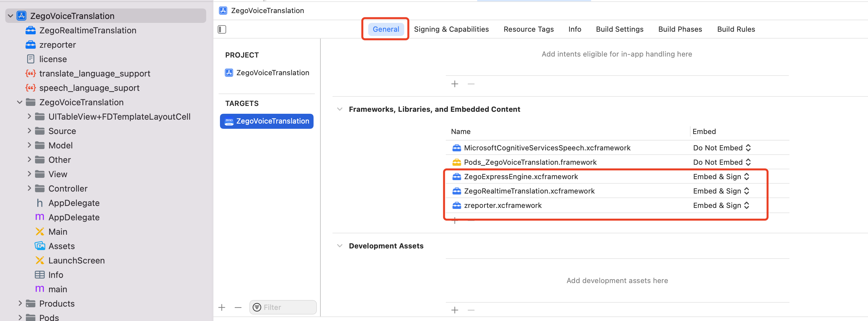This screenshot has width=868, height=321.
Task: Click the ZEGO app icon of the target
Action: point(229,121)
